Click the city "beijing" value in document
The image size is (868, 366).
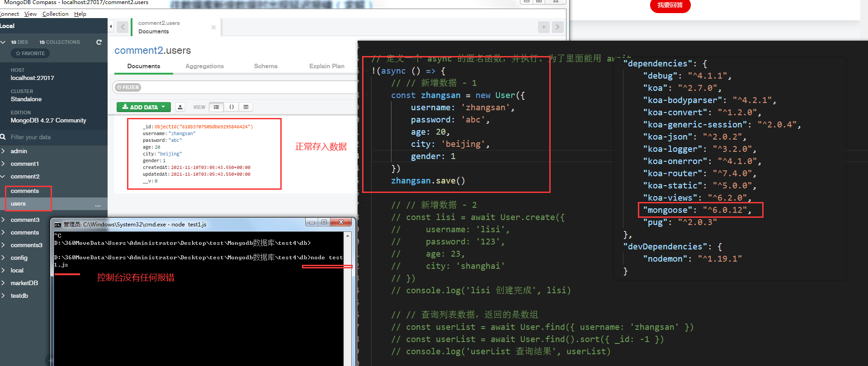170,154
